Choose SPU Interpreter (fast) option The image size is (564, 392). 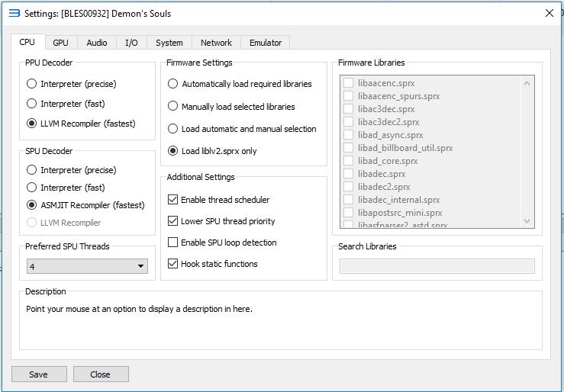[x=31, y=188]
